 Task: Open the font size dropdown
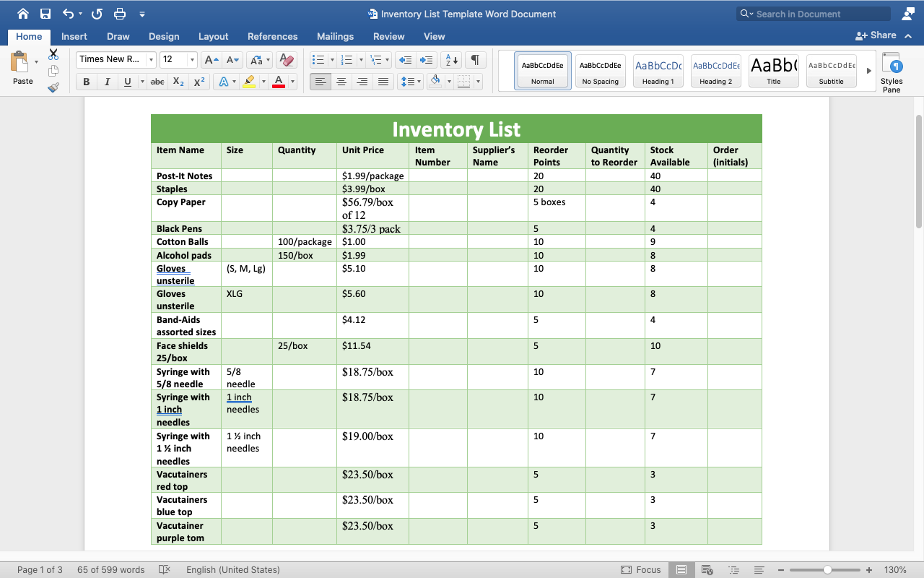pyautogui.click(x=192, y=59)
